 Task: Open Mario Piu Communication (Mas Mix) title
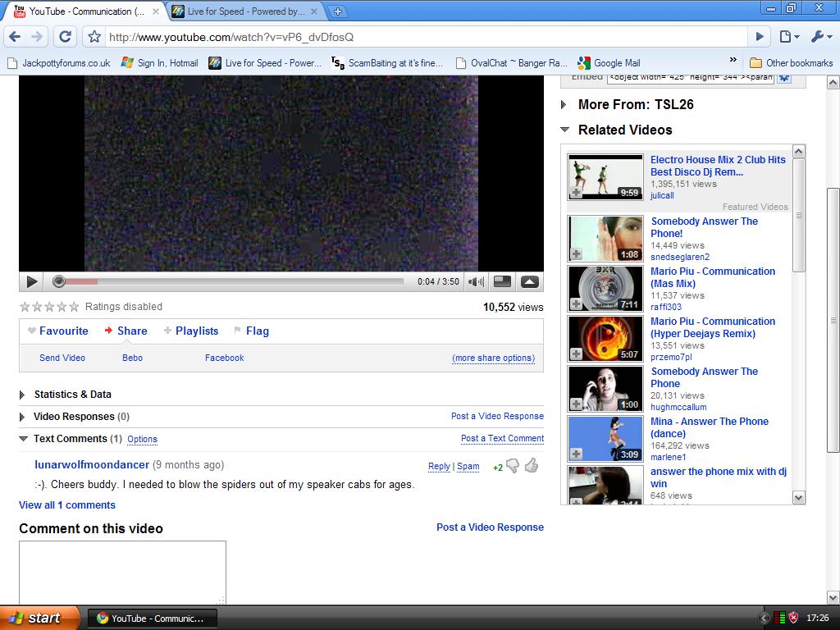[x=713, y=277]
